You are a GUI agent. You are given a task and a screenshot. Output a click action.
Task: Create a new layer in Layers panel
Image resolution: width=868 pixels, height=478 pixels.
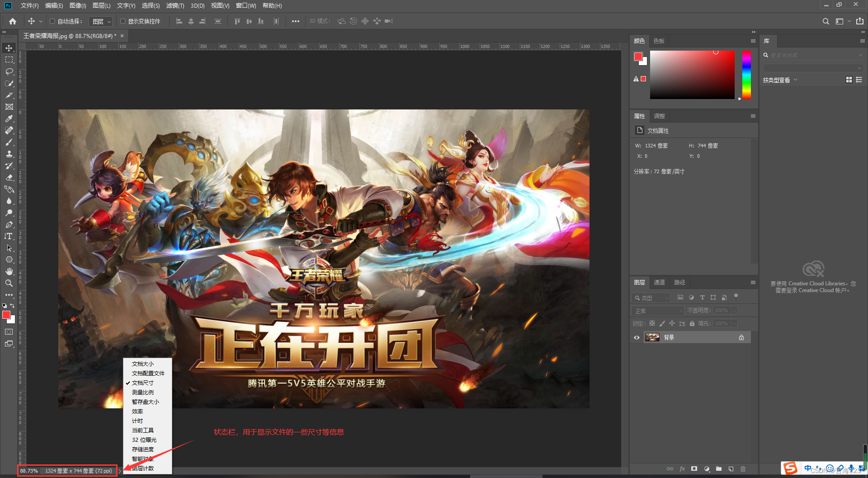click(x=731, y=469)
